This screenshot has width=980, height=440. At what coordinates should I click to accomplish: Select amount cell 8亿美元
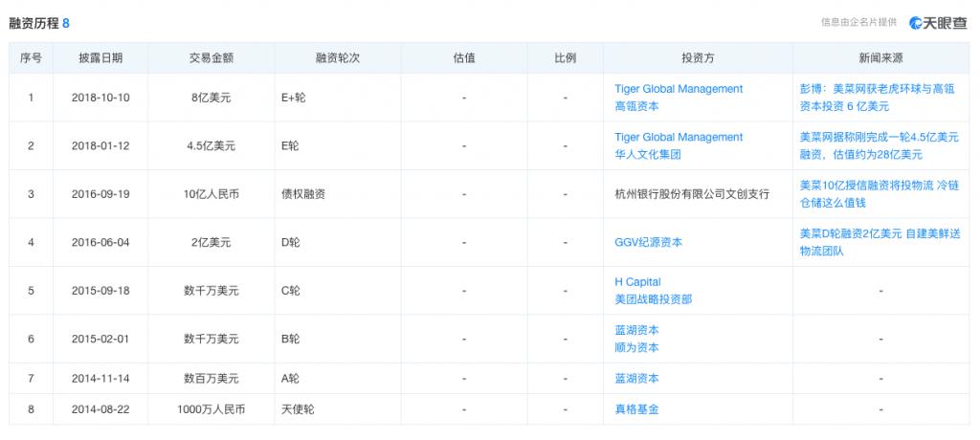pos(212,98)
